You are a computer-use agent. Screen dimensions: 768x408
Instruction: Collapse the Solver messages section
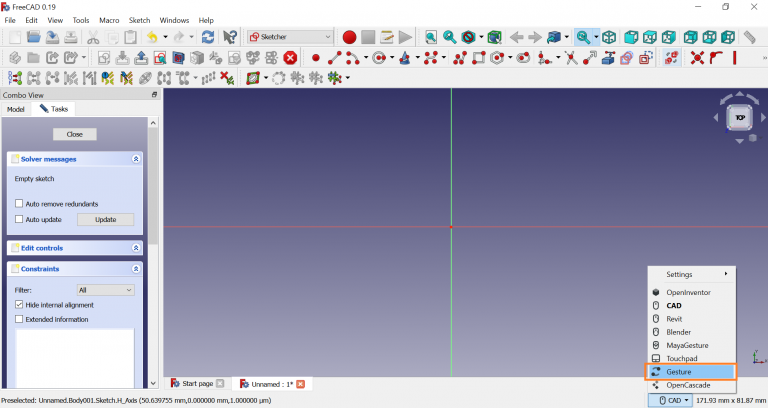pos(136,159)
